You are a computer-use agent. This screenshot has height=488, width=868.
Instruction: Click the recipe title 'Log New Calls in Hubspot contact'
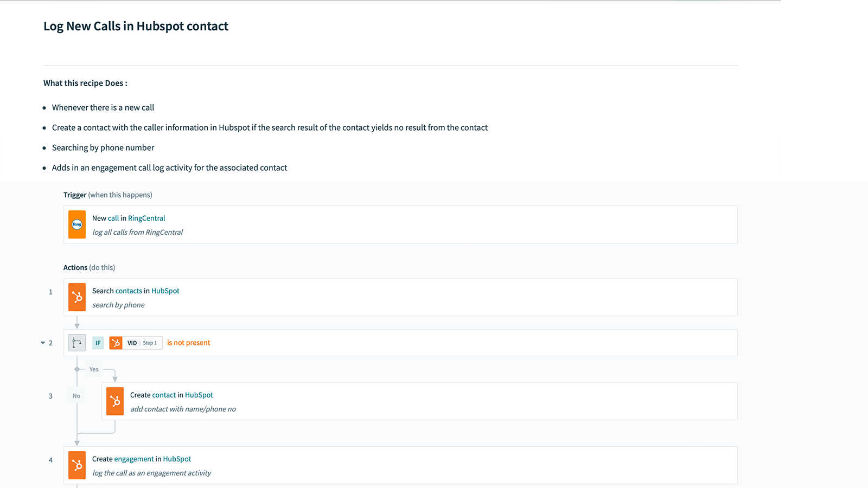point(136,26)
